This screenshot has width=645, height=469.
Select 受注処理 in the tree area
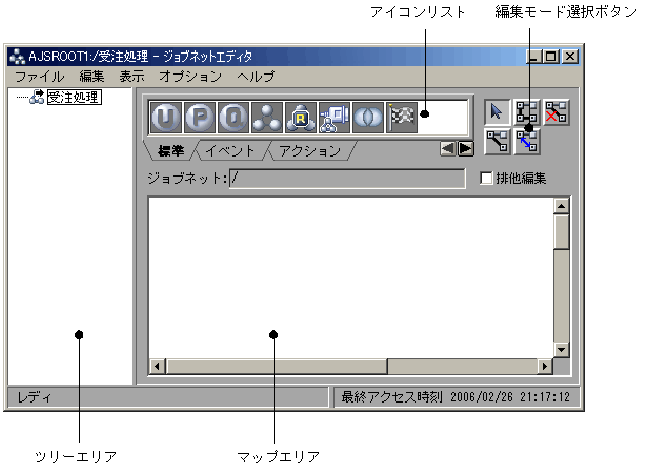[x=74, y=97]
